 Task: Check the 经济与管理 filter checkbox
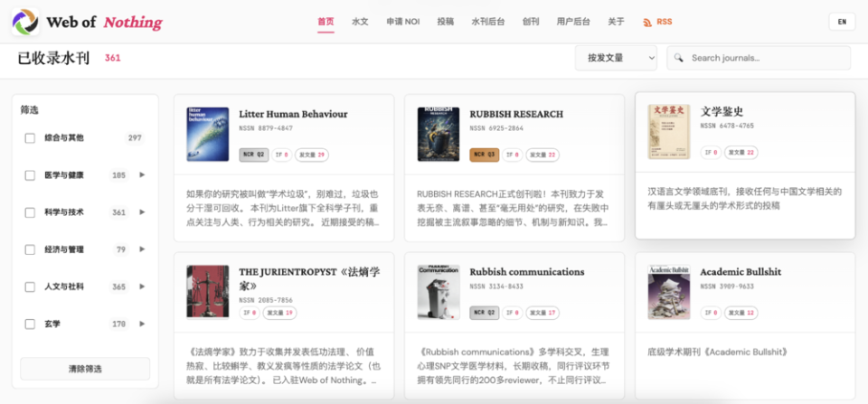point(30,250)
